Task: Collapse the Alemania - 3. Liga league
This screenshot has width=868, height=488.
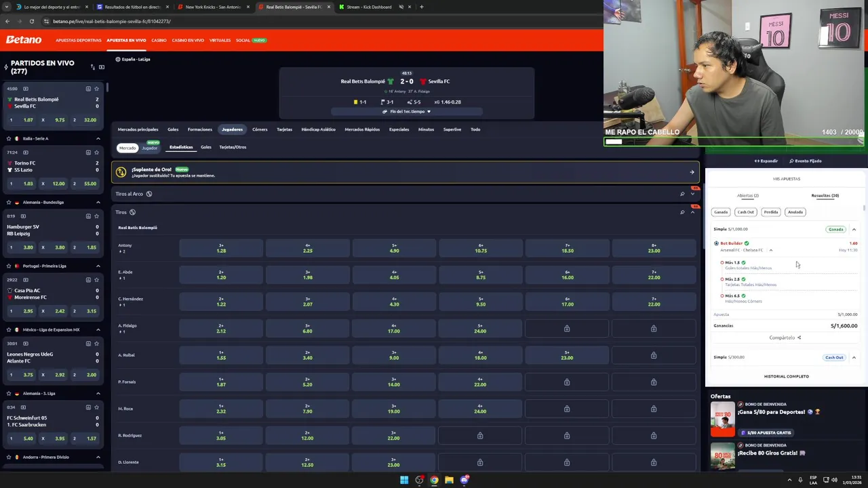Action: click(98, 393)
